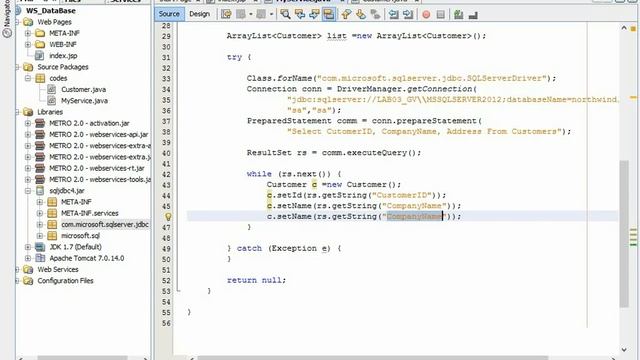The image size is (640, 360).
Task: Click JDK 1.7 (Default) platform icon
Action: tap(40, 247)
